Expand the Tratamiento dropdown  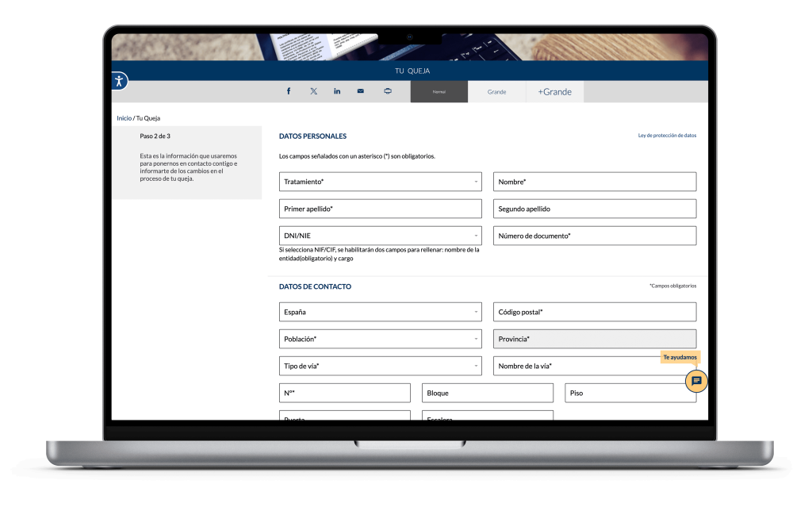click(381, 182)
